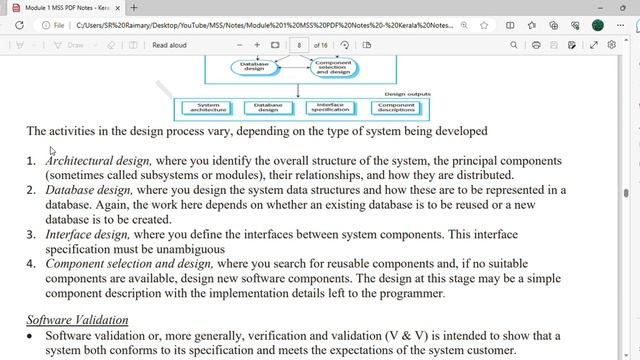The width and height of the screenshot is (640, 360).
Task: Save the PDF document
Action: click(553, 45)
